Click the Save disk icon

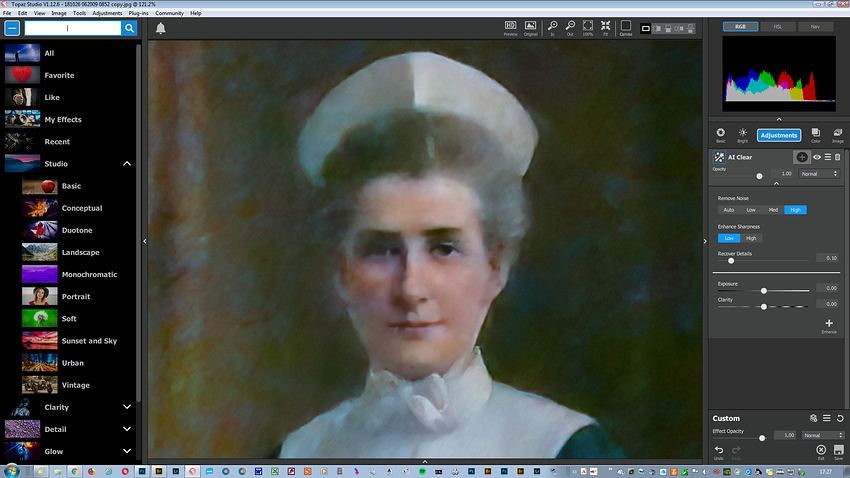(839, 451)
